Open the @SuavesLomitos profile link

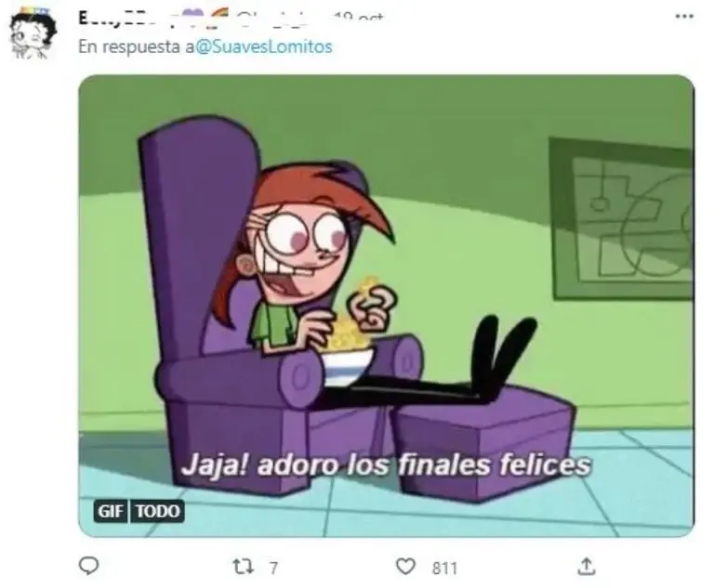(x=264, y=46)
